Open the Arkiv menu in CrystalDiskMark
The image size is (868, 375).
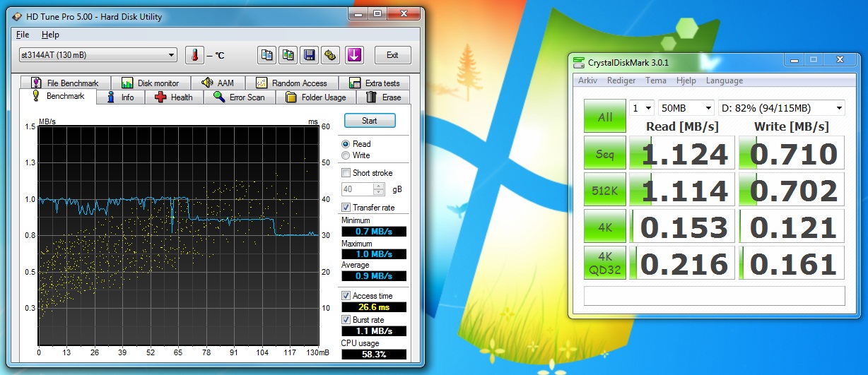(x=588, y=81)
